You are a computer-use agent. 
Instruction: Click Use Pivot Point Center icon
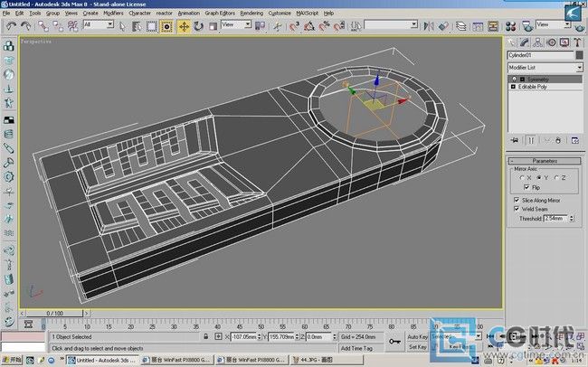pyautogui.click(x=260, y=26)
